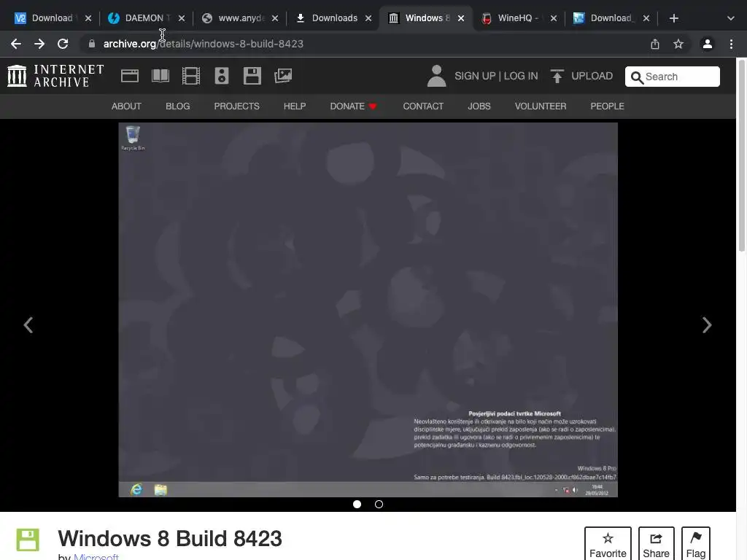Open the ABOUT menu item

coord(126,106)
